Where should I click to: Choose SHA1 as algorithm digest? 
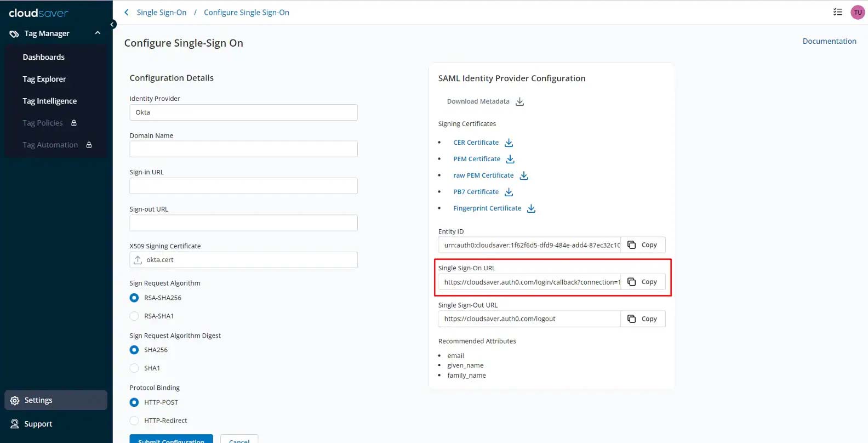pos(134,368)
